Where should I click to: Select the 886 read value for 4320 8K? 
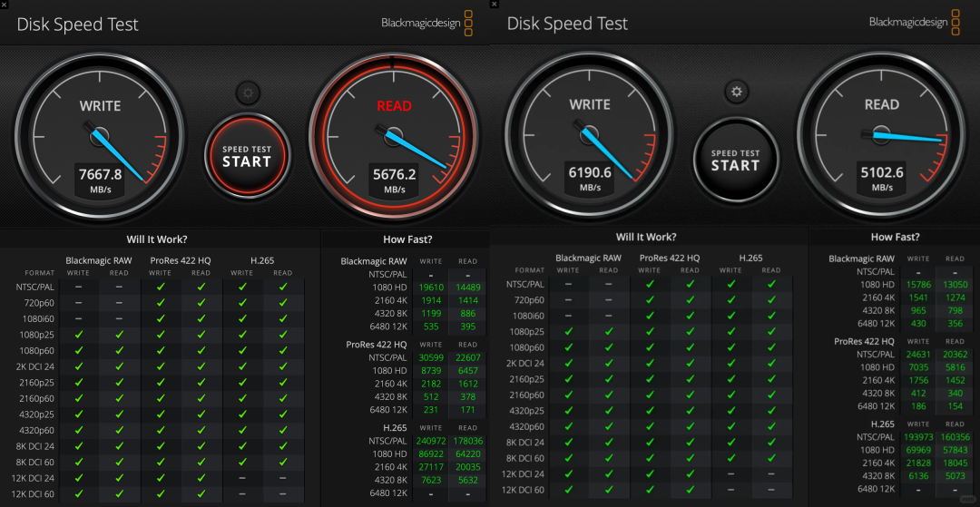coord(467,313)
